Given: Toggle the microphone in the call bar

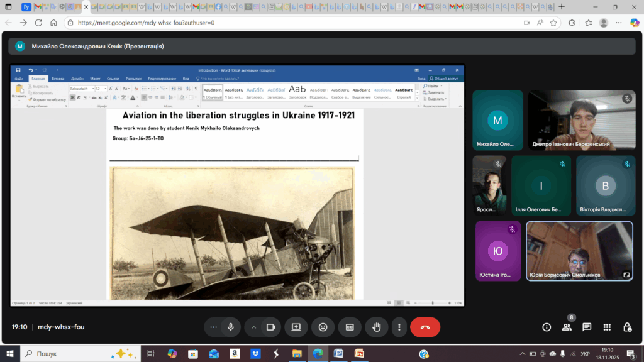Looking at the screenshot, I should tap(231, 327).
